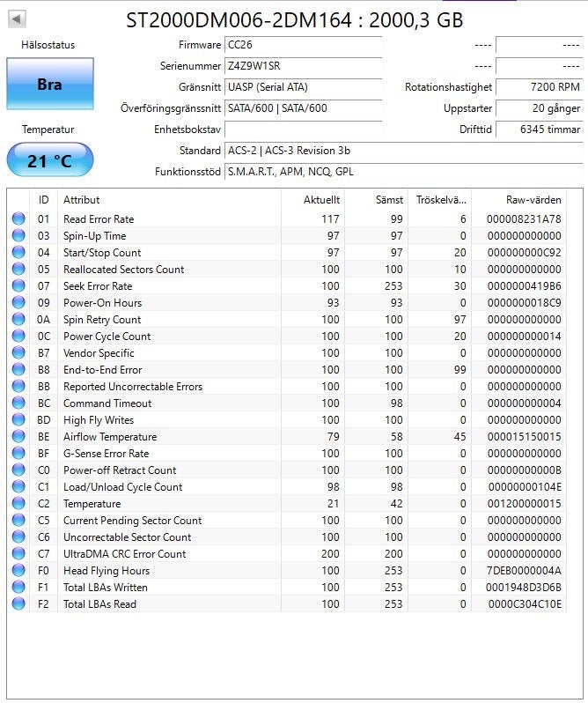
Task: Select the Spin Retry Count row
Action: pyautogui.click(x=287, y=319)
